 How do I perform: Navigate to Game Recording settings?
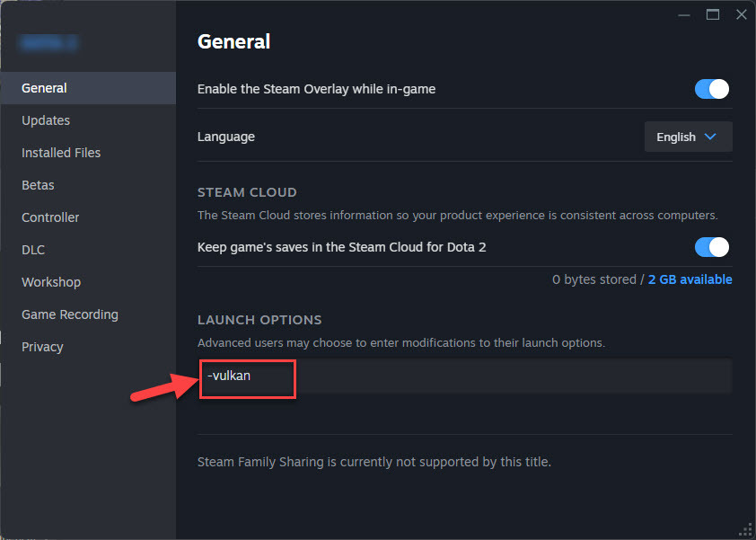(70, 314)
